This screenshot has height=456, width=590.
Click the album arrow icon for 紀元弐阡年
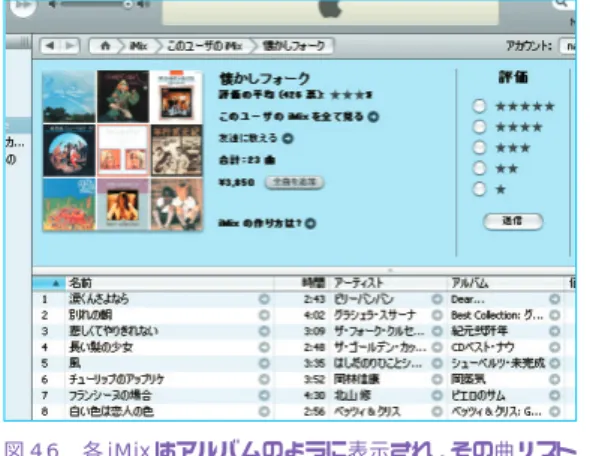tap(555, 331)
